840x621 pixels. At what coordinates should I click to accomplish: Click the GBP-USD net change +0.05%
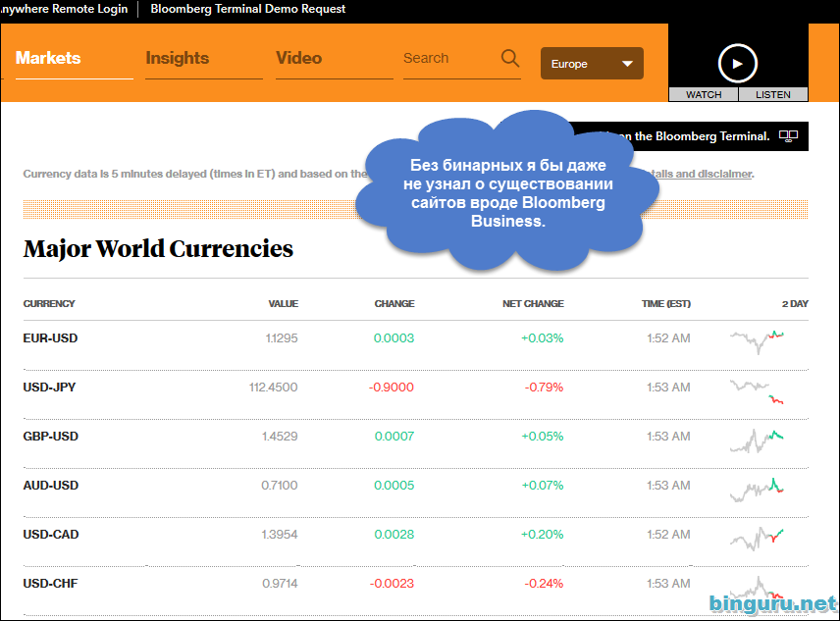[542, 437]
